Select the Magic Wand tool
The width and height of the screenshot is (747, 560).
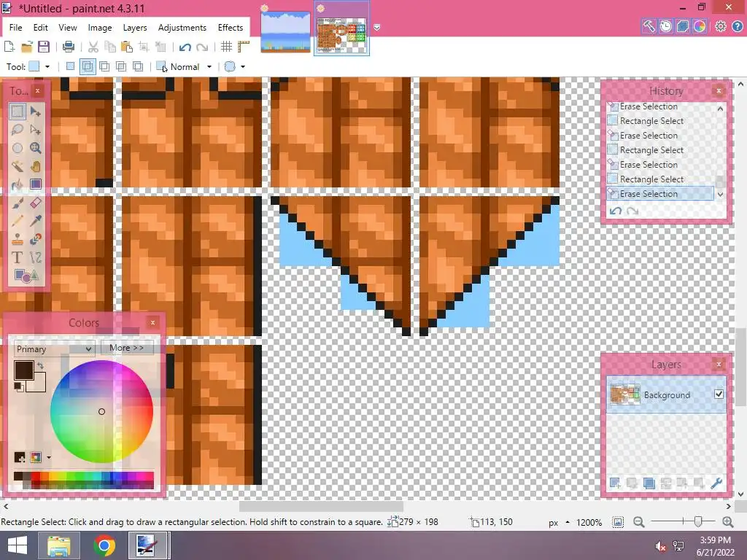(18, 166)
